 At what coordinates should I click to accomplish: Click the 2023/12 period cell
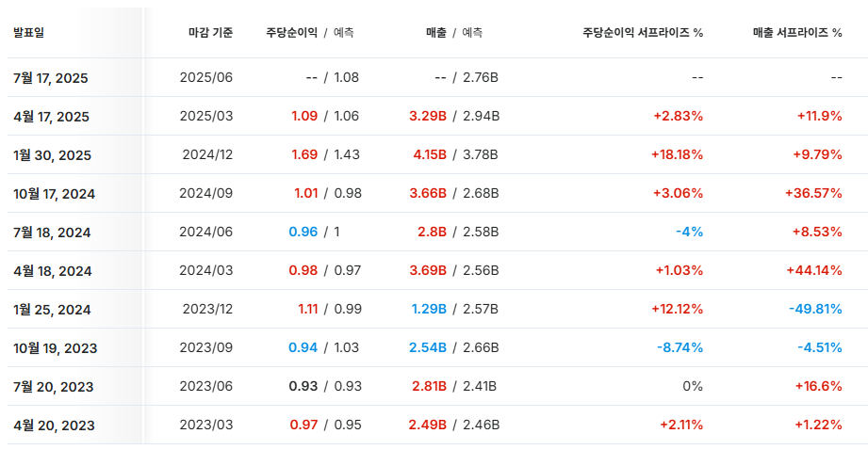(207, 310)
